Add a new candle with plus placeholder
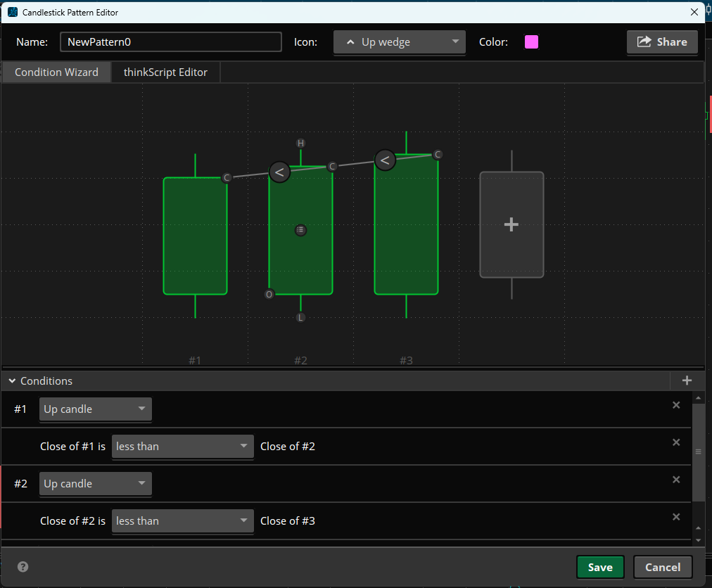The height and width of the screenshot is (588, 712). pos(511,224)
